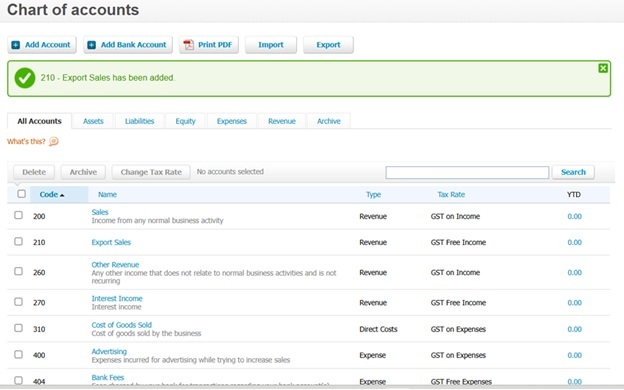Click the Direct Costs type cell

point(378,329)
